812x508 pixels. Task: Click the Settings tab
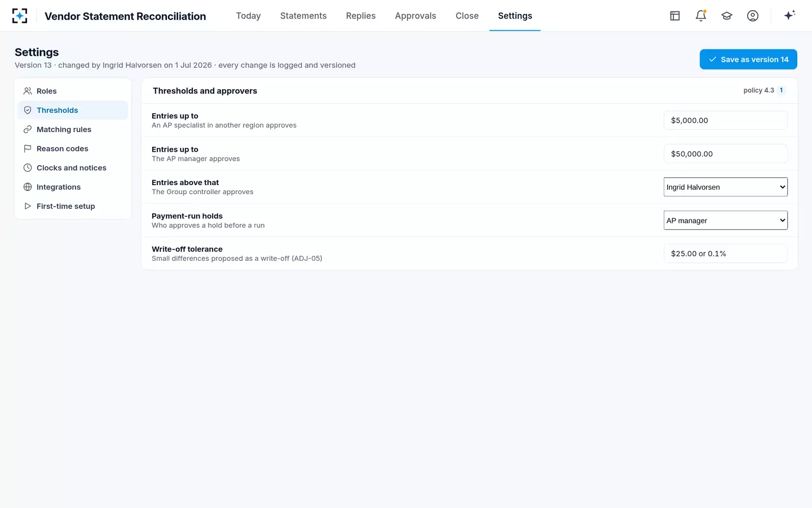pos(515,16)
